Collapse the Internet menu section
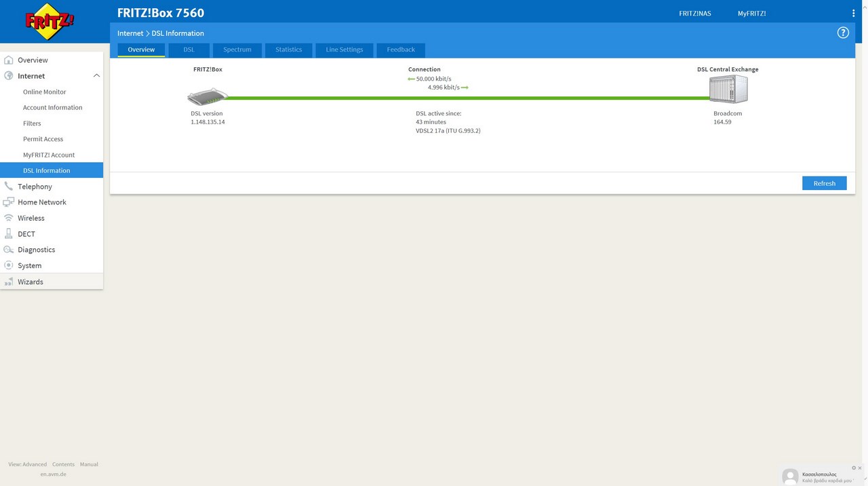This screenshot has height=486, width=868. click(x=96, y=76)
